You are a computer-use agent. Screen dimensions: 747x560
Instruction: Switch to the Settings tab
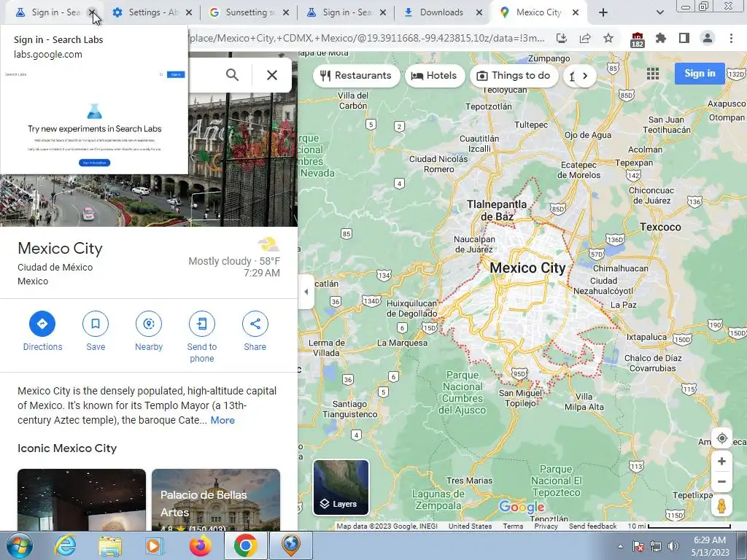coord(152,12)
